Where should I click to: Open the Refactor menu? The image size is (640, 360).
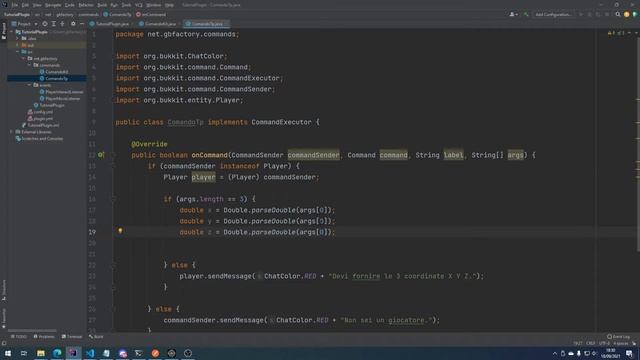coord(86,5)
